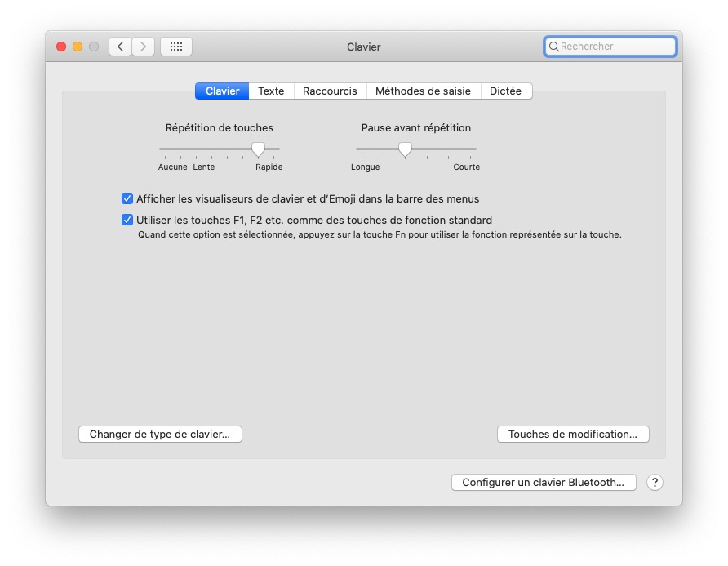Close the Clavier window with red button
Viewport: 728px width, 566px height.
click(61, 47)
